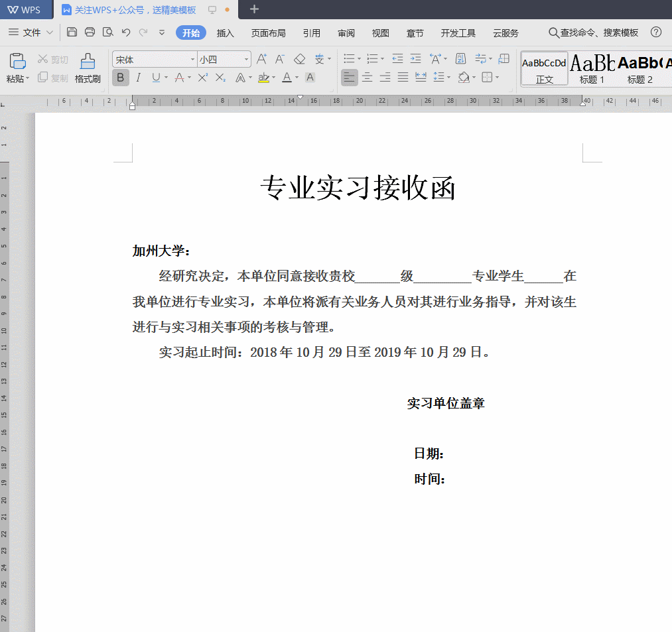Enable italic formatting
This screenshot has height=632, width=672.
click(137, 78)
